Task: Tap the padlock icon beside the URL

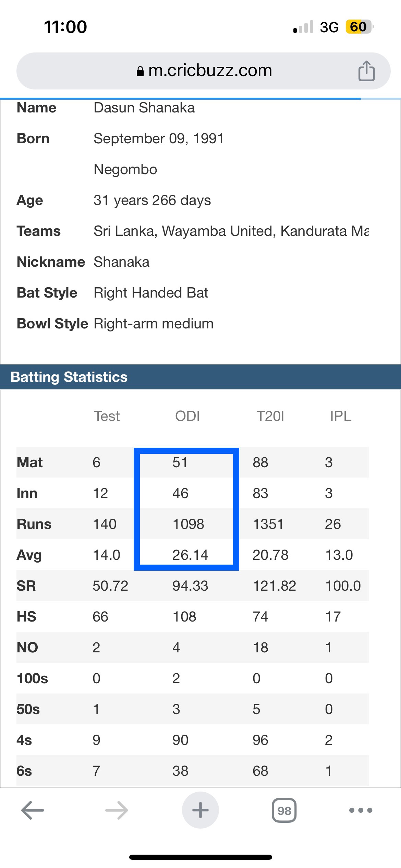Action: [140, 71]
